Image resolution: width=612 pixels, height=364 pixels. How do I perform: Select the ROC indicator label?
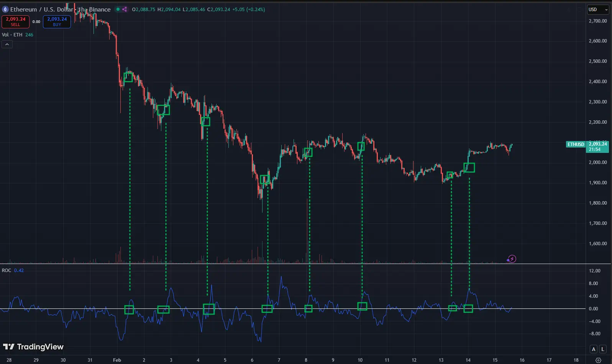[7, 271]
